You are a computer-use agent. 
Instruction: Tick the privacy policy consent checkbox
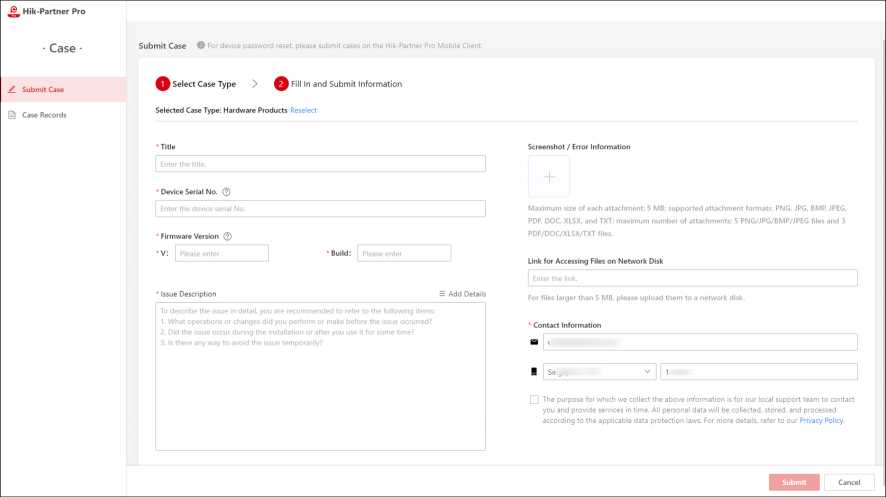(x=534, y=399)
